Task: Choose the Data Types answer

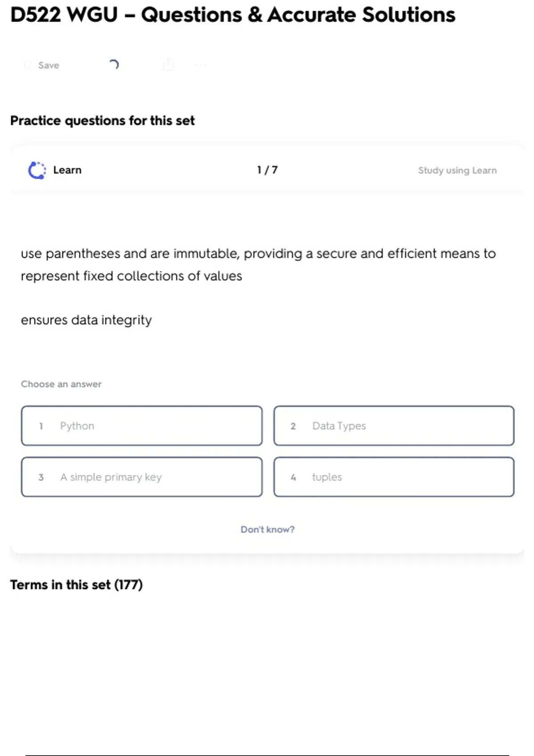Action: click(x=394, y=426)
